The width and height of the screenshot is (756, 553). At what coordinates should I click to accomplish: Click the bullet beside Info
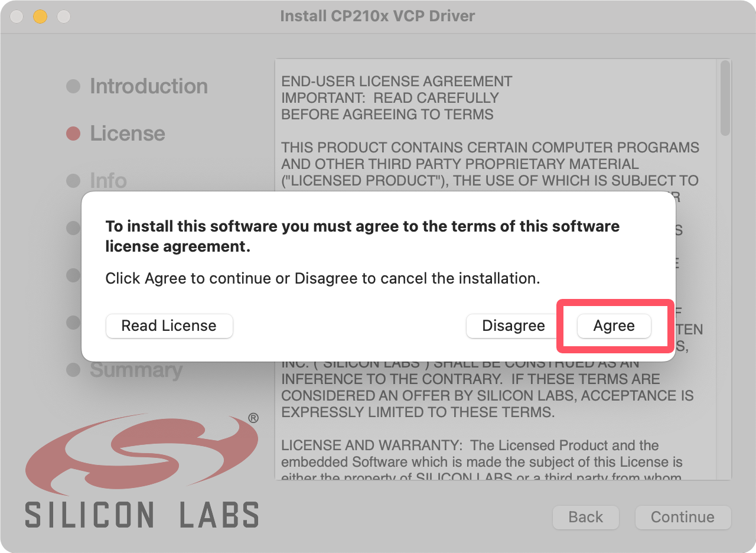[73, 180]
